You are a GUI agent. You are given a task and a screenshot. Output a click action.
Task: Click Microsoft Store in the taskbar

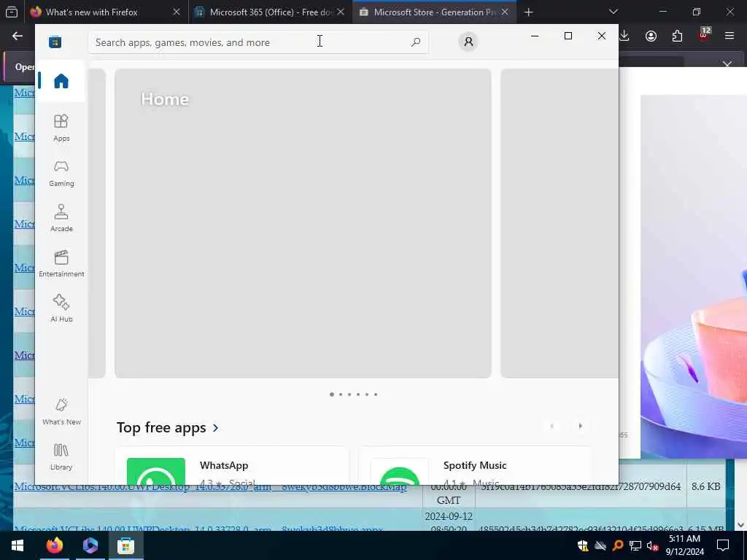pos(125,545)
